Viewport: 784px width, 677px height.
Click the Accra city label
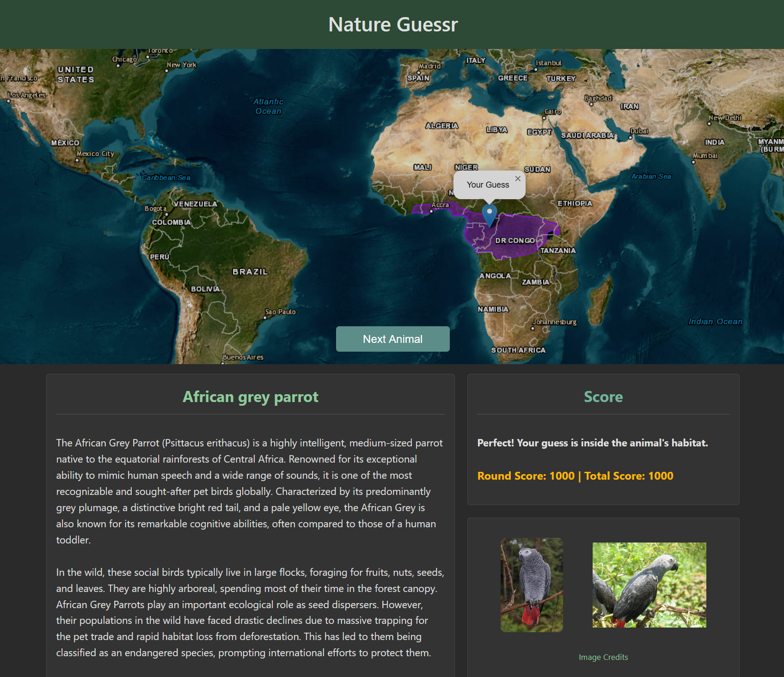point(440,205)
